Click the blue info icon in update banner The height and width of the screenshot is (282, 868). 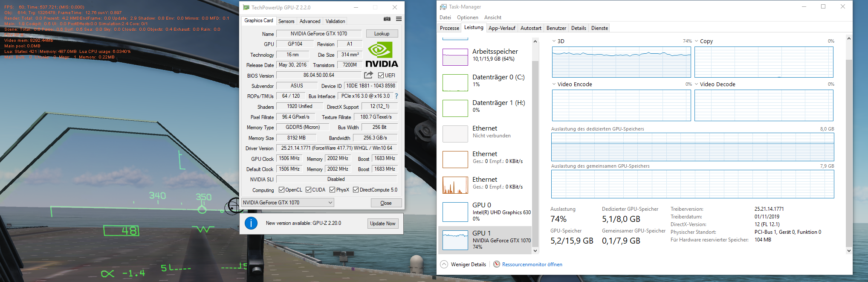[x=251, y=223]
